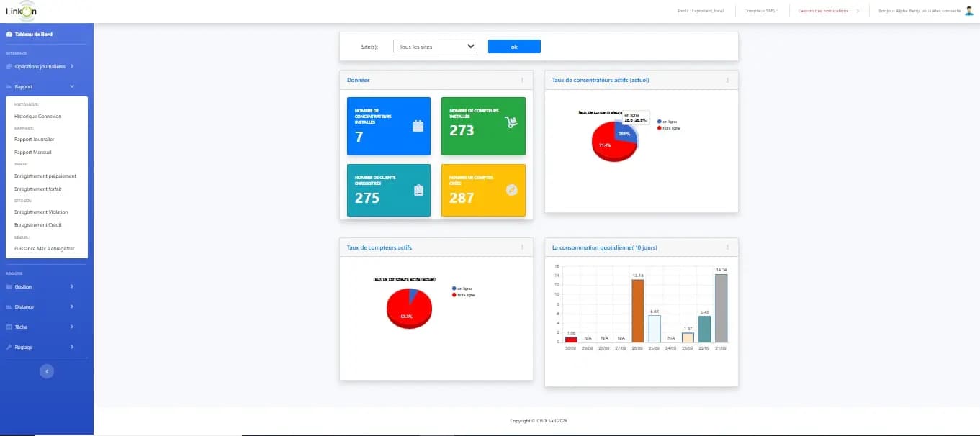980x436 pixels.
Task: Expand the Tâche submenu chevron
Action: pos(72,327)
